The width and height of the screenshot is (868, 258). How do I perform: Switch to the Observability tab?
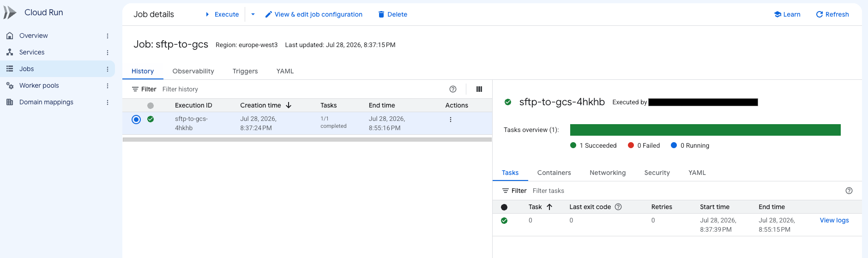coord(193,71)
